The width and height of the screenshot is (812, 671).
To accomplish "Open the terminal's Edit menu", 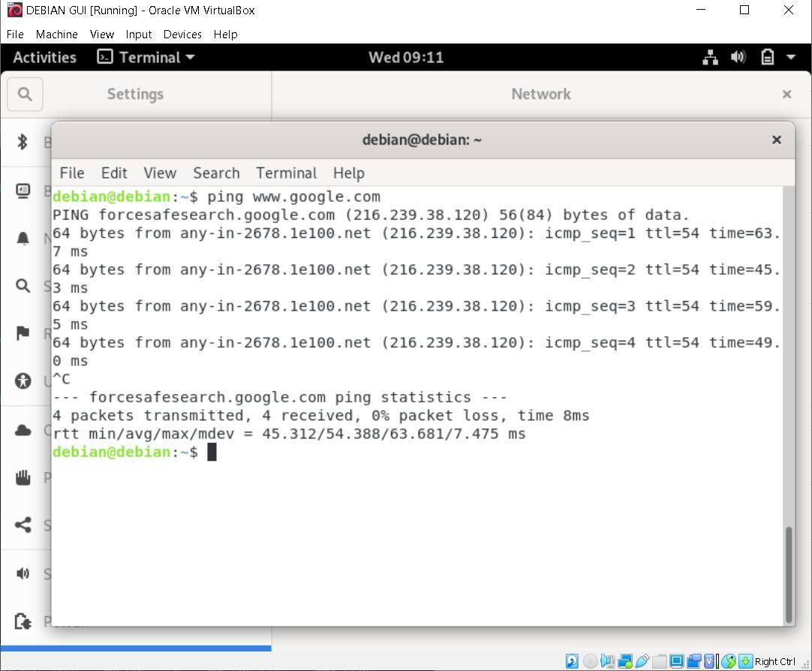I will (x=114, y=173).
